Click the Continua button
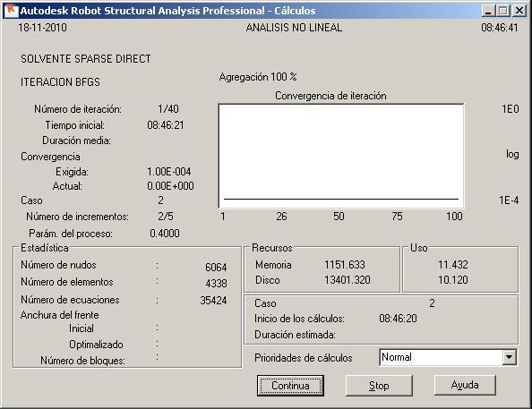The width and height of the screenshot is (532, 409). tap(290, 386)
